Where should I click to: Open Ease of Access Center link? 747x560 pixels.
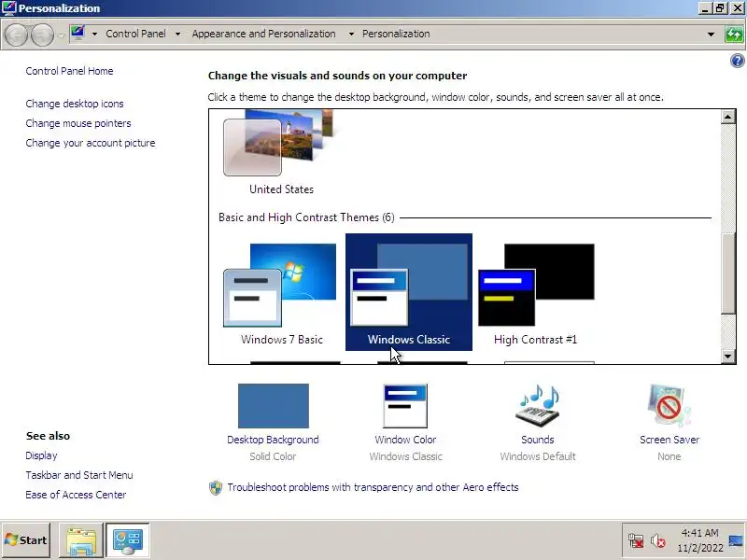pyautogui.click(x=76, y=495)
